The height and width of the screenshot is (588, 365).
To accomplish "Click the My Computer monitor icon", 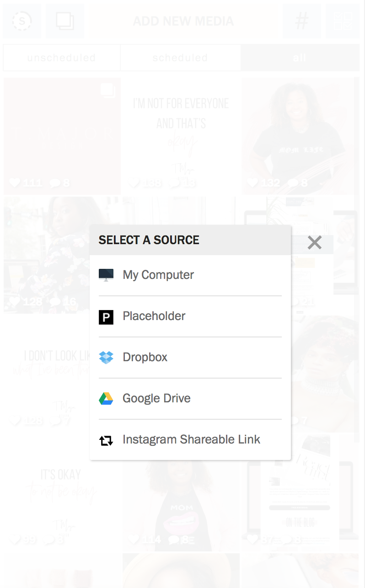I will [106, 275].
